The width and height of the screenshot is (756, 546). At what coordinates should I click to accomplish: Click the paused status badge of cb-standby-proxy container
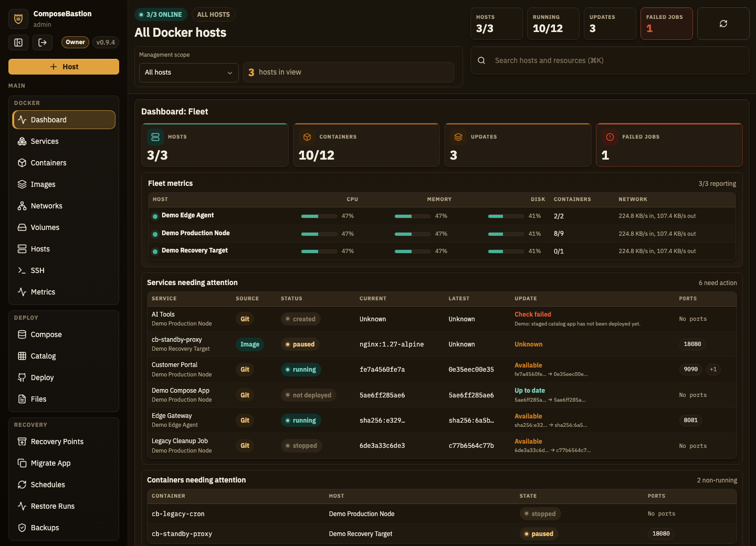[539, 534]
